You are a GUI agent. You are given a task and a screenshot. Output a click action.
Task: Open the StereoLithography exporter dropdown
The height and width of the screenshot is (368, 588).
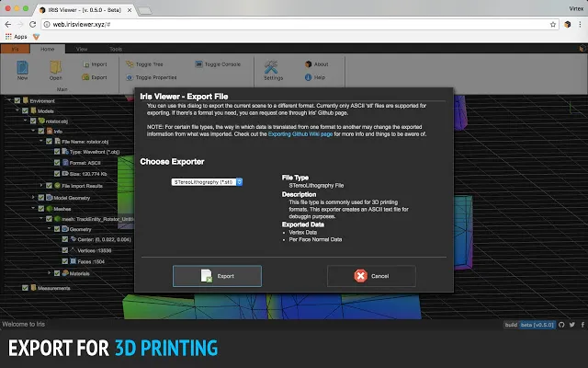(207, 182)
